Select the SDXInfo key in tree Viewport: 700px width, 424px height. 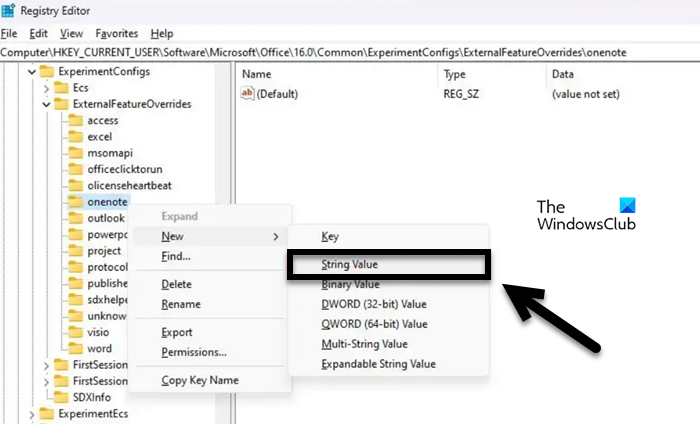[92, 397]
